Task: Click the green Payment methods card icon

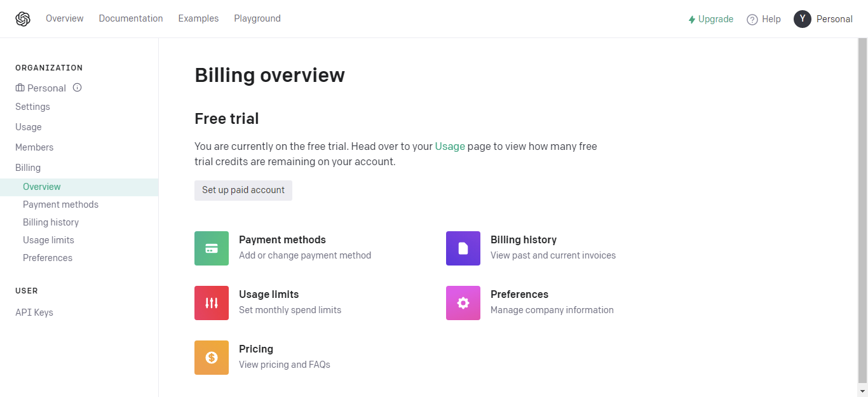Action: click(x=212, y=248)
